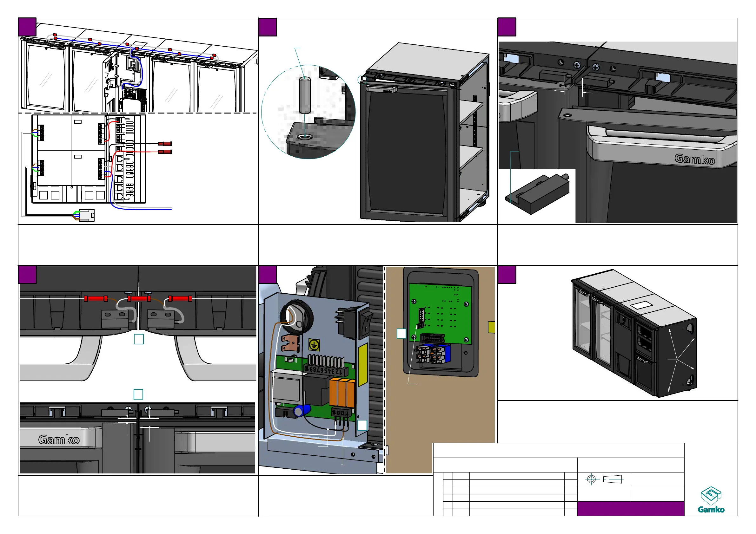Click the blue relay block below the green circuit board
The image size is (756, 534).
point(434,354)
